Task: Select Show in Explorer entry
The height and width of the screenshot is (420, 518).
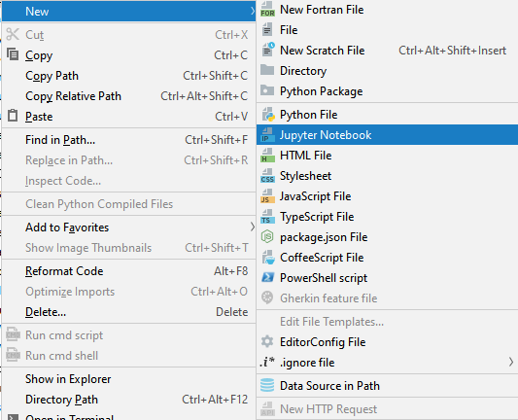Action: tap(129, 379)
